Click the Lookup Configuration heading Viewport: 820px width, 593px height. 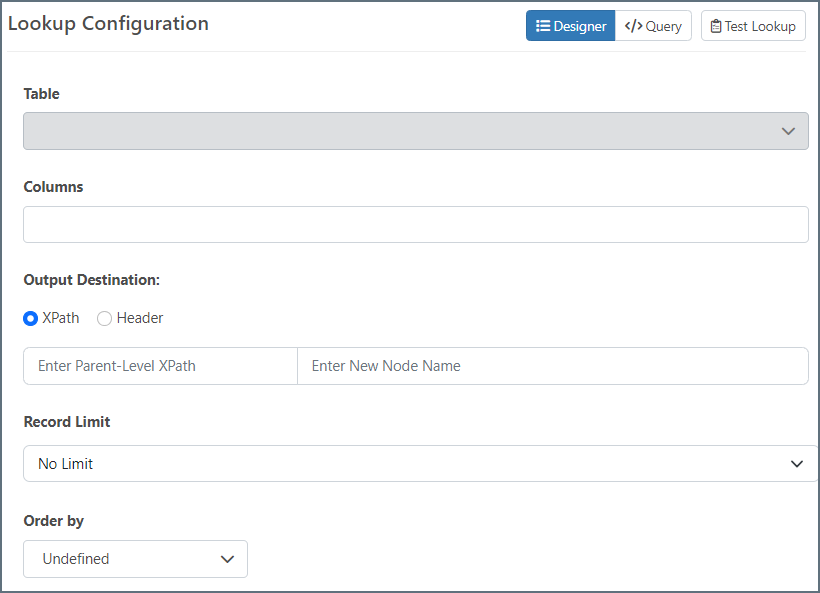click(x=108, y=24)
